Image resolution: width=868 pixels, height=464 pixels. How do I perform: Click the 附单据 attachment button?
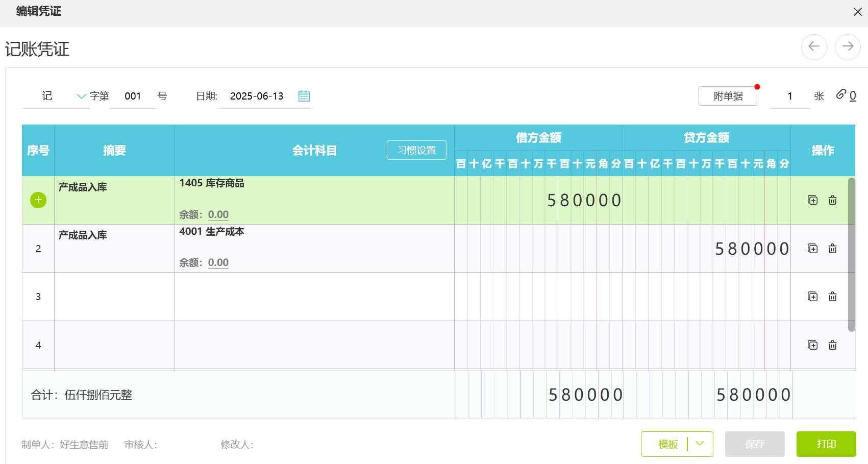pos(728,95)
